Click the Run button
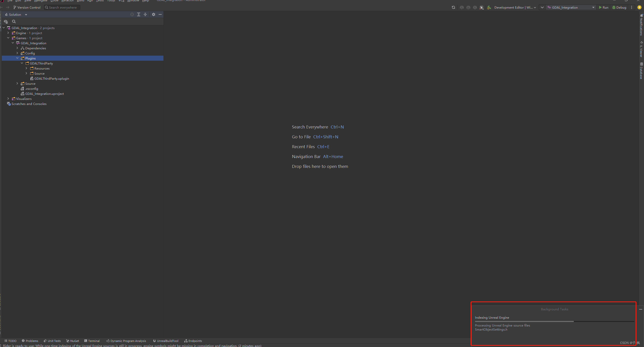Screen dimensions: 644x347 pos(604,8)
